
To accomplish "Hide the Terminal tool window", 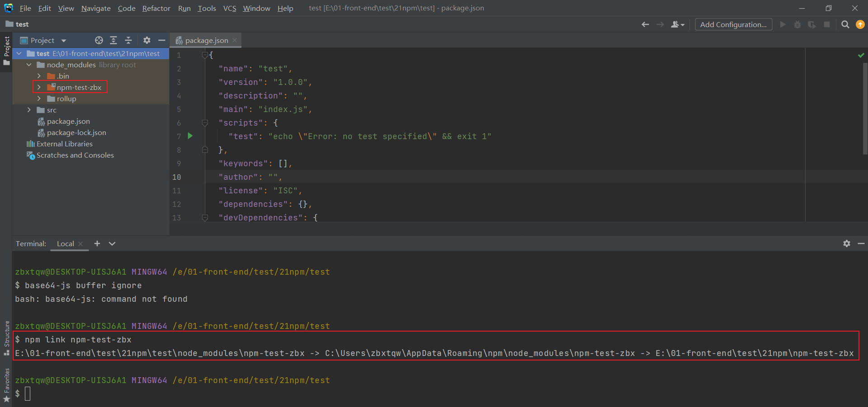I will click(861, 243).
